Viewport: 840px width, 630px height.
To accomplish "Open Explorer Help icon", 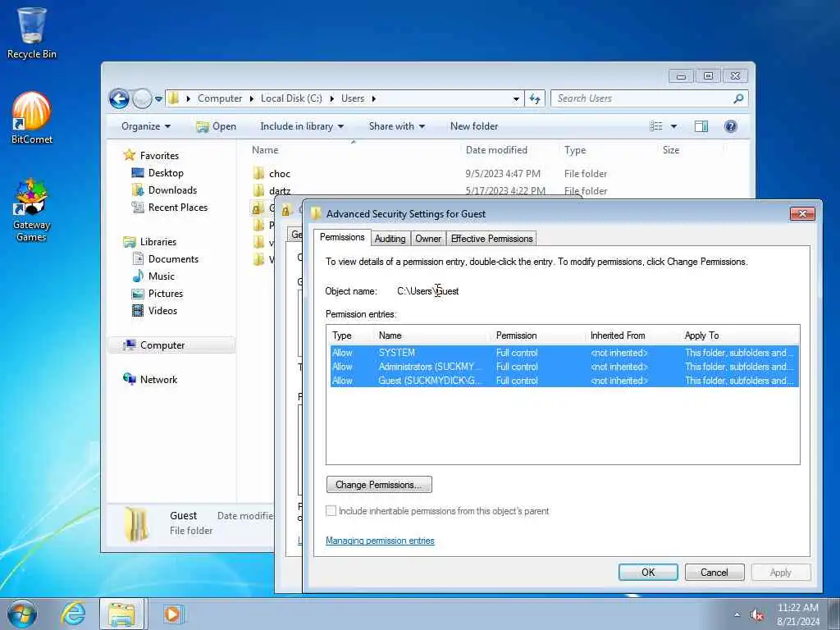I will pos(730,126).
